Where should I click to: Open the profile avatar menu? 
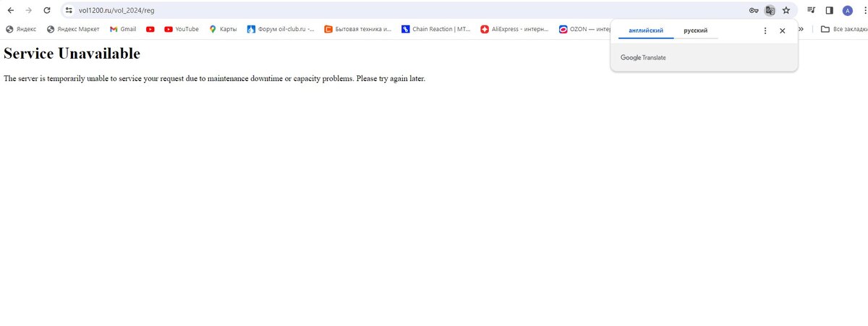[x=848, y=10]
